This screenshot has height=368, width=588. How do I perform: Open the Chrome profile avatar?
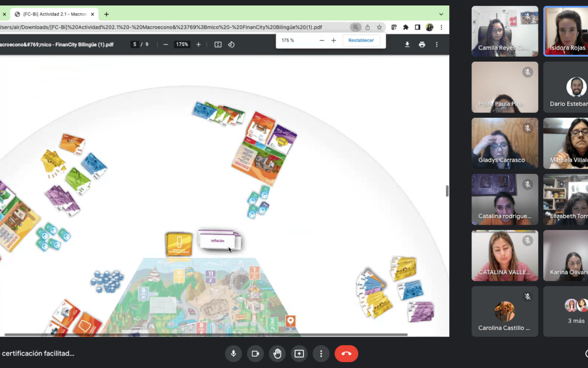[x=430, y=27]
